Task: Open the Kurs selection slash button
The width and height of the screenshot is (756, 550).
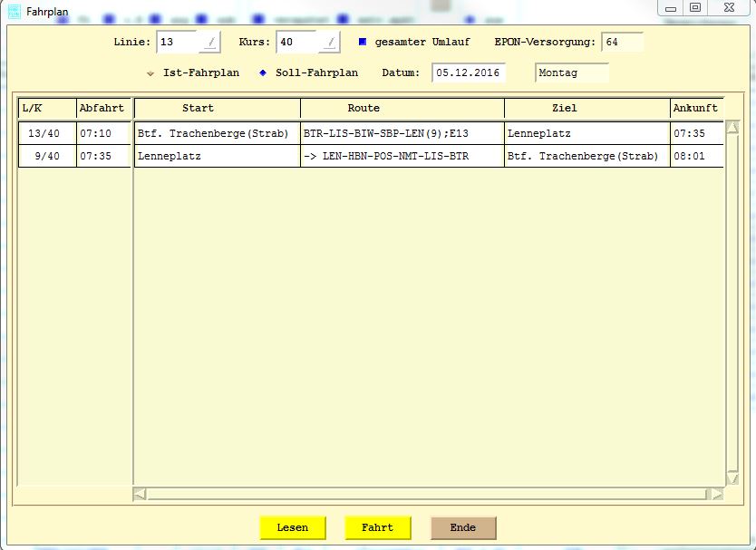Action: tap(331, 43)
